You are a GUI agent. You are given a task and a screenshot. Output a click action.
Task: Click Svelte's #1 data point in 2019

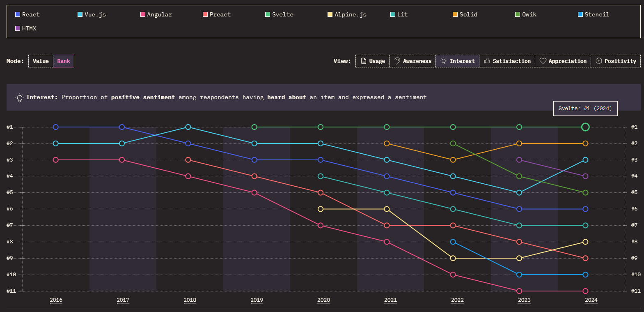click(x=254, y=127)
